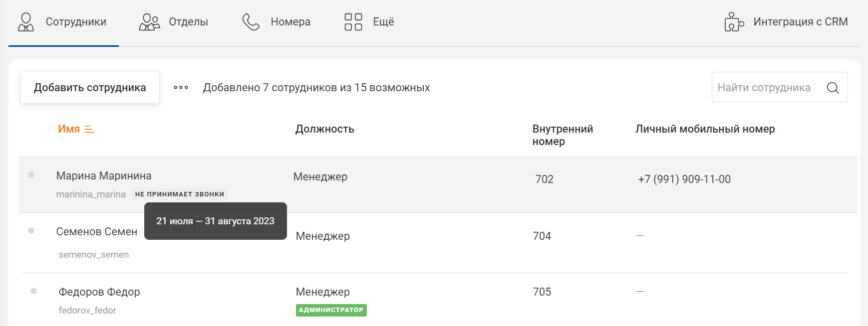Click mobile number +7 (991) 909-11-00
Viewport: 868px width, 326px height.
684,179
